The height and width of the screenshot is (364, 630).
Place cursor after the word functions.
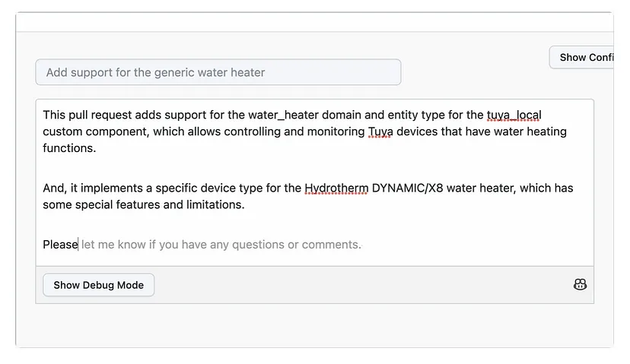97,148
